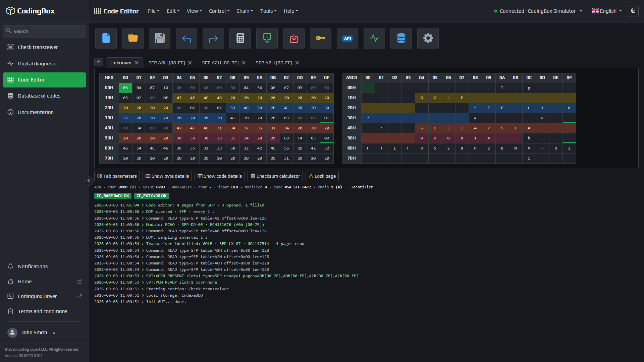Open the calculator toolbar icon
The height and width of the screenshot is (362, 644).
pyautogui.click(x=240, y=39)
